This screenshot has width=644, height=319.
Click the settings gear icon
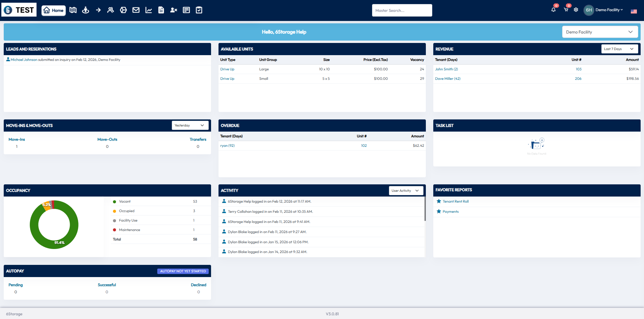[x=576, y=10]
